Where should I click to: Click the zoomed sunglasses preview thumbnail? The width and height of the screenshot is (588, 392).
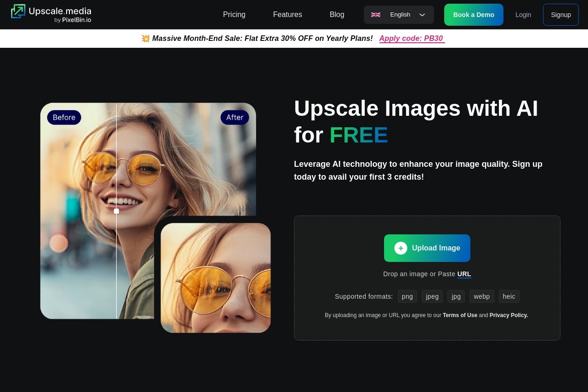(x=215, y=278)
